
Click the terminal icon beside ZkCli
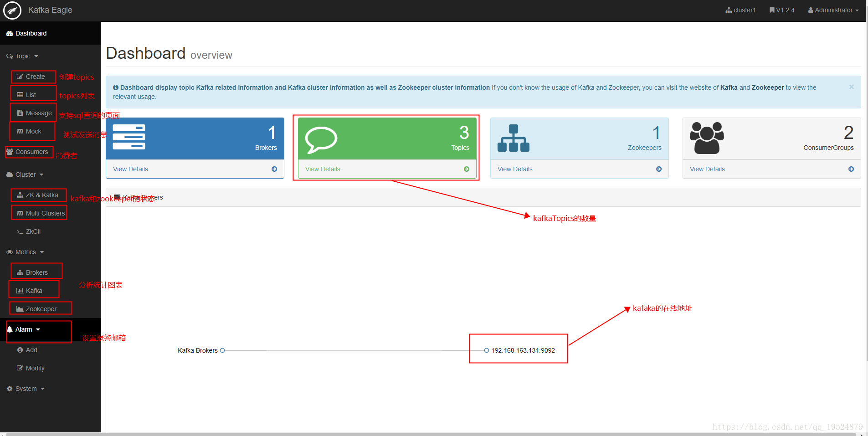pyautogui.click(x=20, y=231)
